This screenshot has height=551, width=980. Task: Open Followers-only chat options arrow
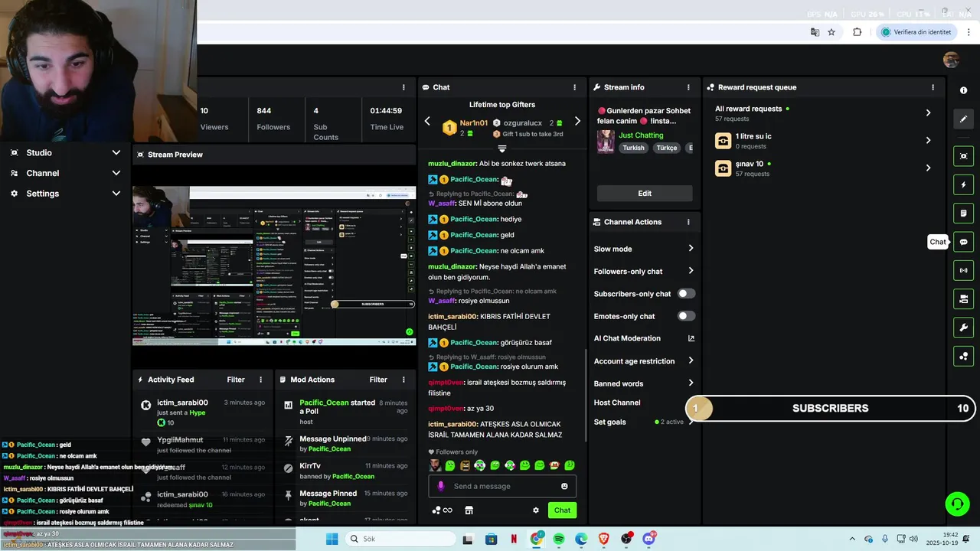click(x=691, y=271)
